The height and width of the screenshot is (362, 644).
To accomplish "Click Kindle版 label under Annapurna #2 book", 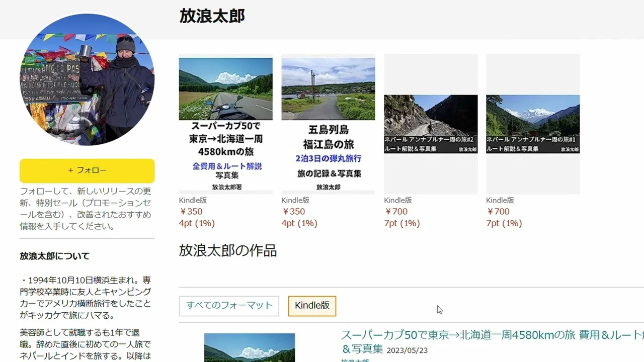I will [398, 200].
